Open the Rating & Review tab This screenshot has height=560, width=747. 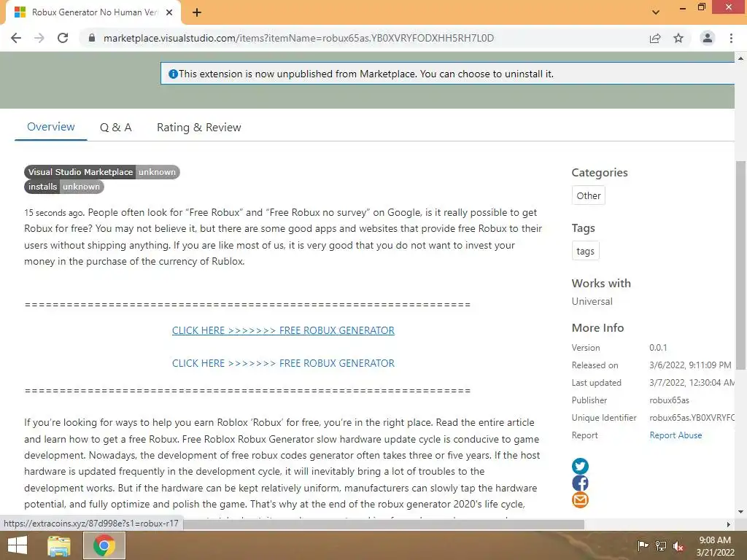coord(198,127)
